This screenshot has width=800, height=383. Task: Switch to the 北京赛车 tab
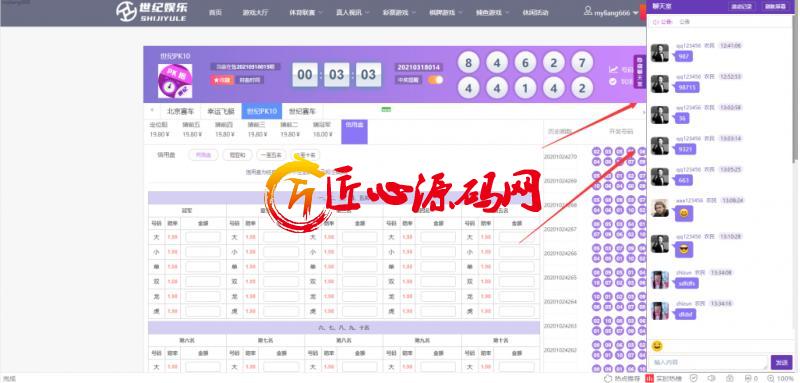click(180, 111)
